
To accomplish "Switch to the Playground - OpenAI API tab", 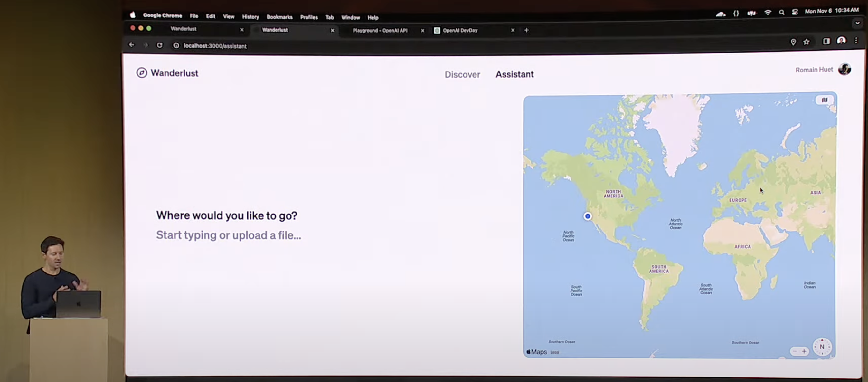I will 380,30.
